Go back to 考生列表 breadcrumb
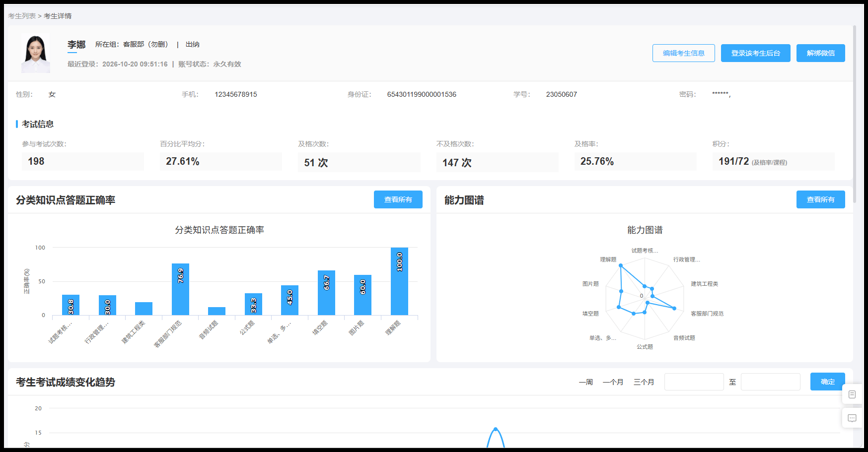The height and width of the screenshot is (452, 868). click(x=22, y=16)
